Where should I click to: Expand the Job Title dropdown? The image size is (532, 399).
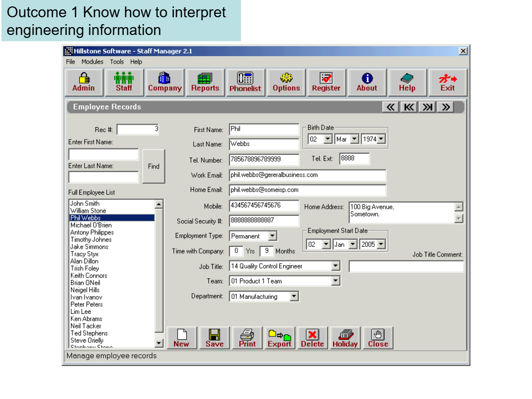click(335, 266)
